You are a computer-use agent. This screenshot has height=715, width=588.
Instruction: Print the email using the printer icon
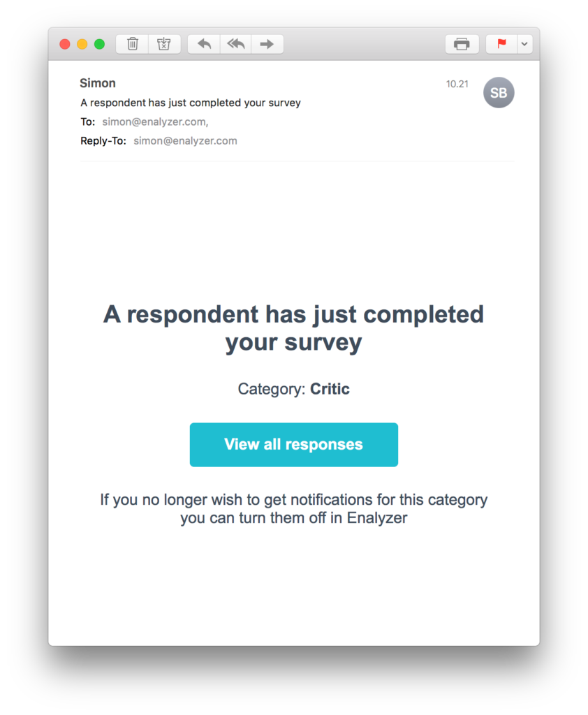click(x=462, y=43)
